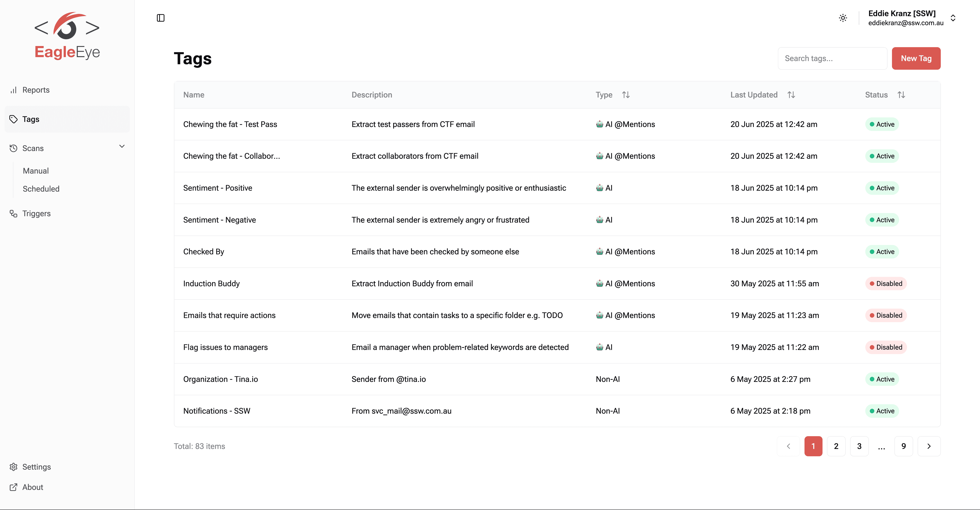This screenshot has height=510, width=980.
Task: Click the Triggers icon
Action: pyautogui.click(x=14, y=214)
